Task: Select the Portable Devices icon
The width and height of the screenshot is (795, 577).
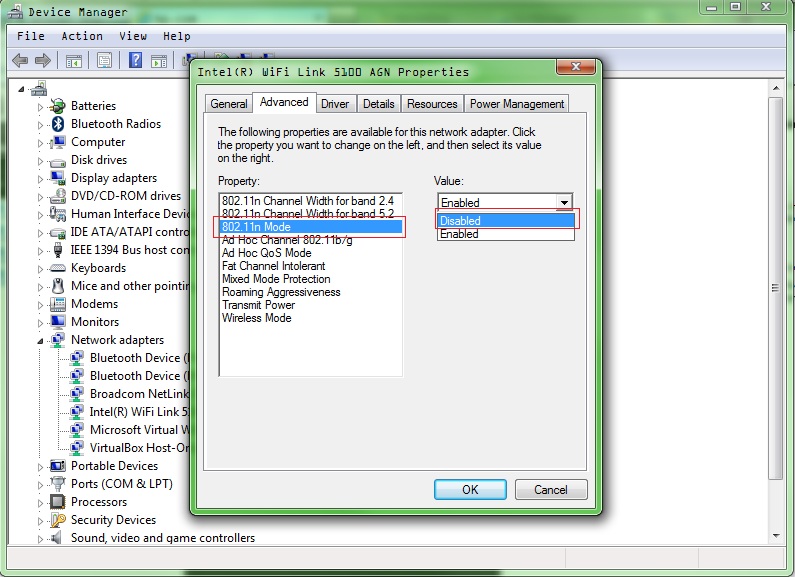Action: click(58, 465)
